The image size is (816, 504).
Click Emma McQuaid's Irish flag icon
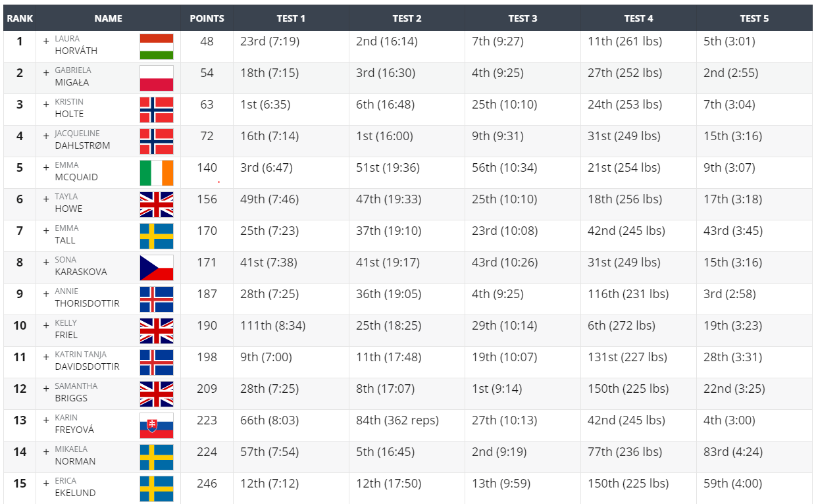pyautogui.click(x=157, y=173)
